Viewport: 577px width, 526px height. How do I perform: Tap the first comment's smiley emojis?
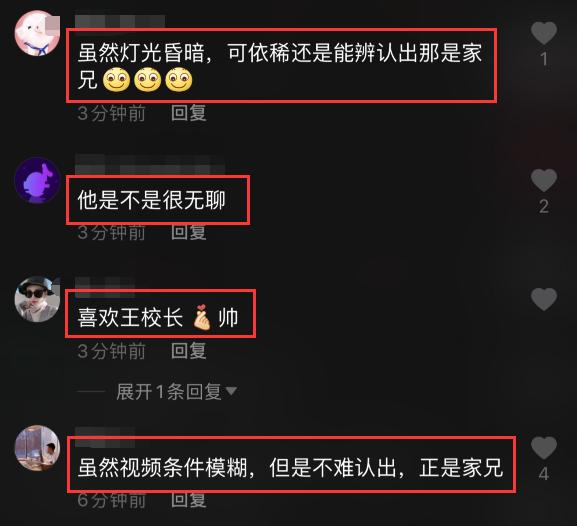pos(148,79)
